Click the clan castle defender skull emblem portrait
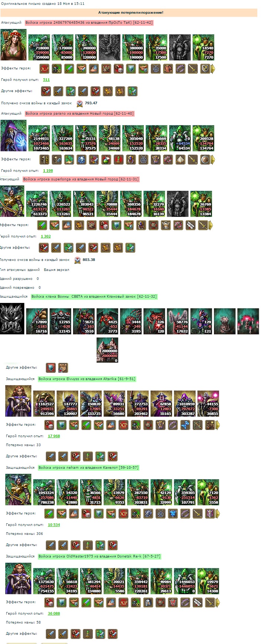 point(12,318)
